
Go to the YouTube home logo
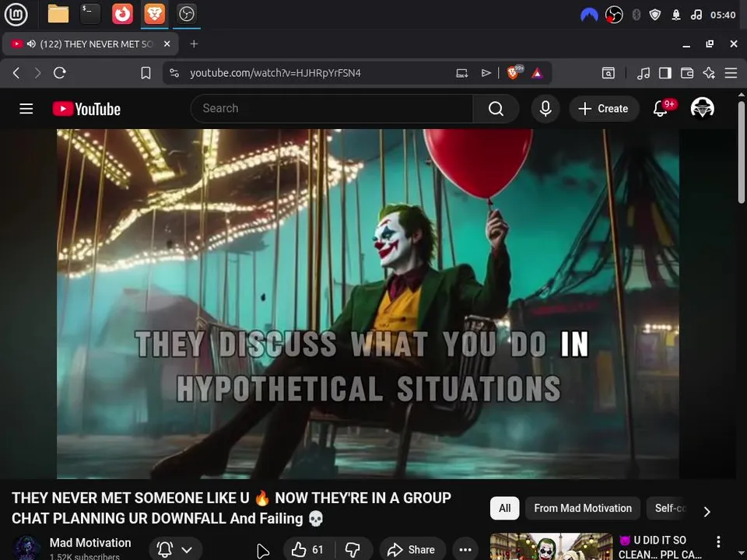pyautogui.click(x=86, y=109)
